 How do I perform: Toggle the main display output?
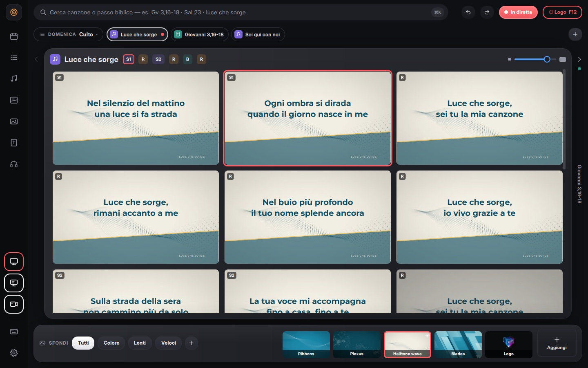tap(14, 262)
